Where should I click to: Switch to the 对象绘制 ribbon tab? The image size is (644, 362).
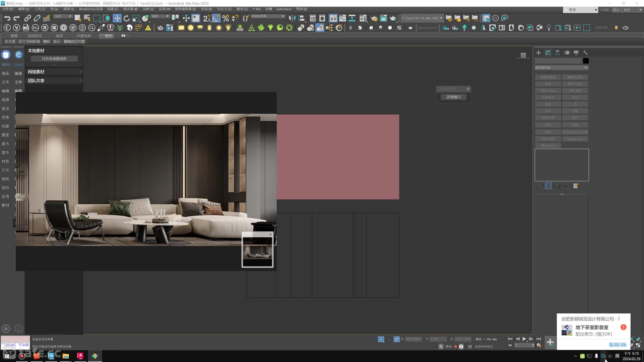(84, 36)
